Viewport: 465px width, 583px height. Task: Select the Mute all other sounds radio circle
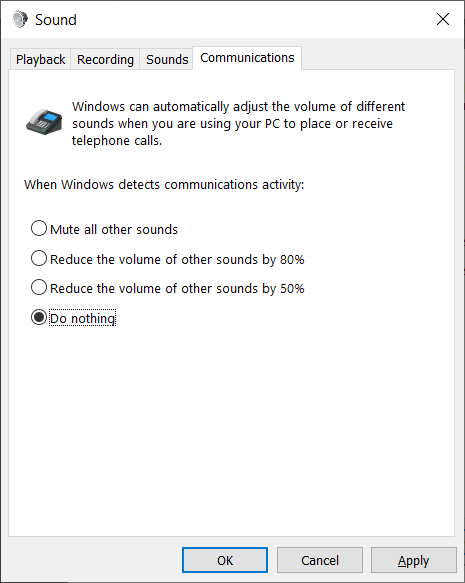39,228
